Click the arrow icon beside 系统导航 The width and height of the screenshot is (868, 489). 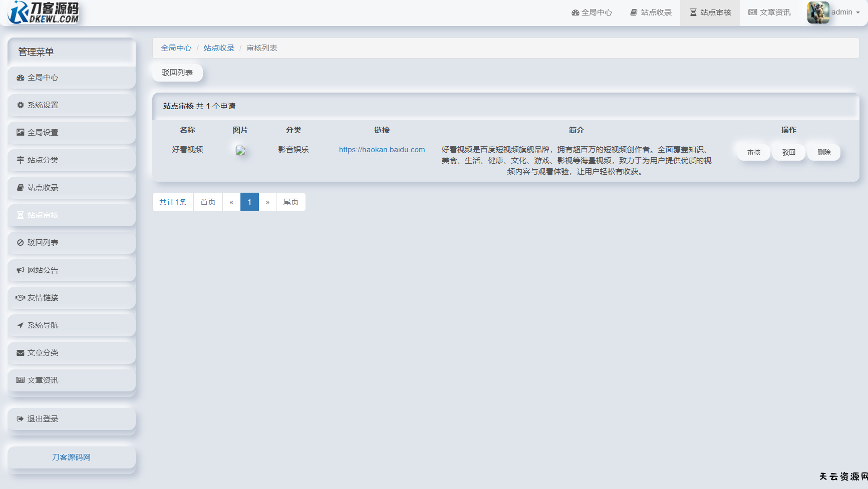point(20,325)
